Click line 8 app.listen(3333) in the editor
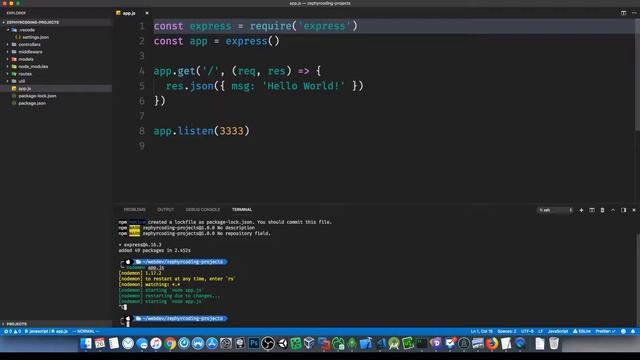640x360 pixels. coord(202,131)
